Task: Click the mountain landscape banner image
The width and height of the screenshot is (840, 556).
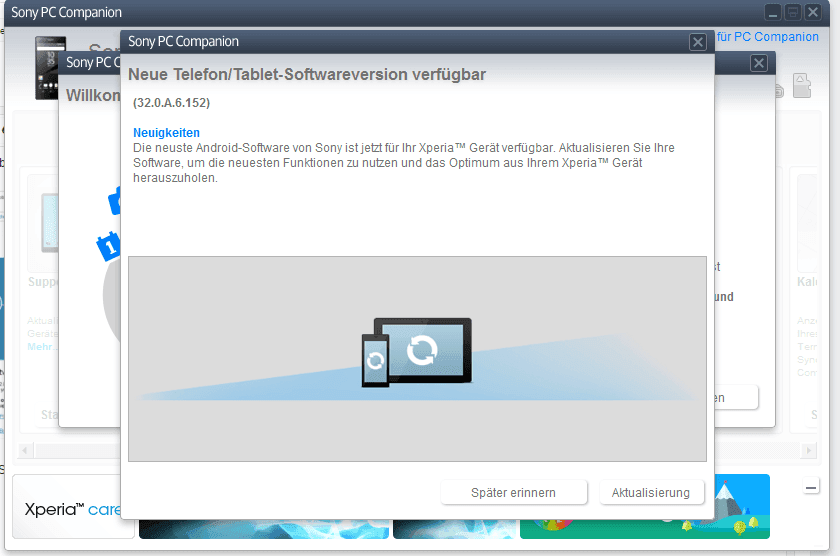Action: [742, 506]
